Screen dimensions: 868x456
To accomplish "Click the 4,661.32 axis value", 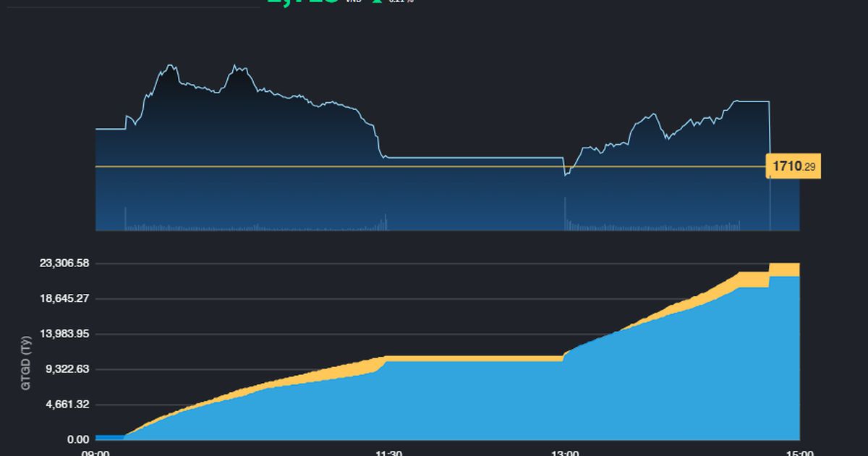I will coord(67,404).
